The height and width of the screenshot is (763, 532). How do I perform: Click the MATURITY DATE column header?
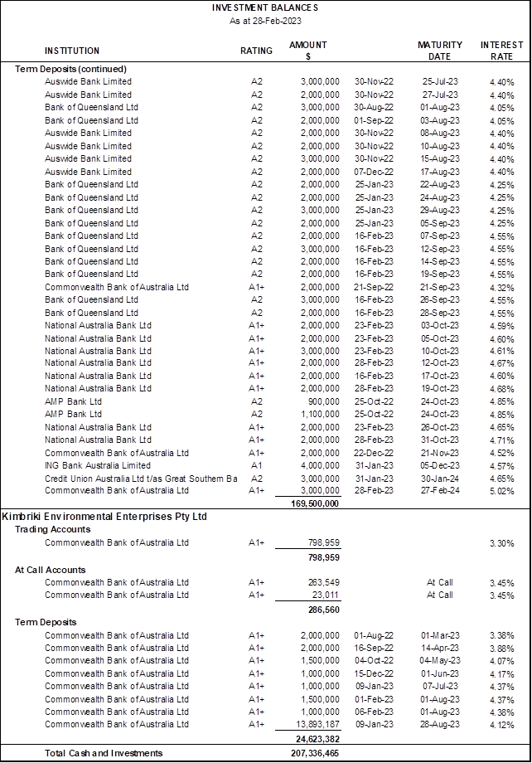point(440,51)
